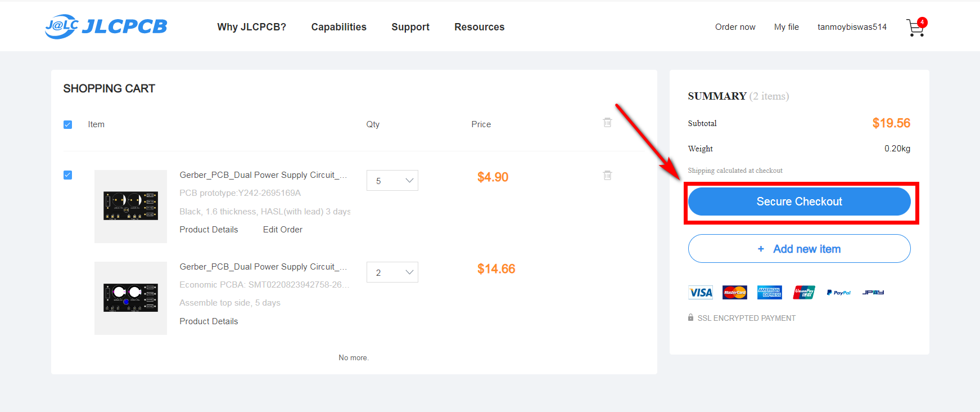Click Edit Order link for PCB prototype
The image size is (980, 412).
[282, 230]
